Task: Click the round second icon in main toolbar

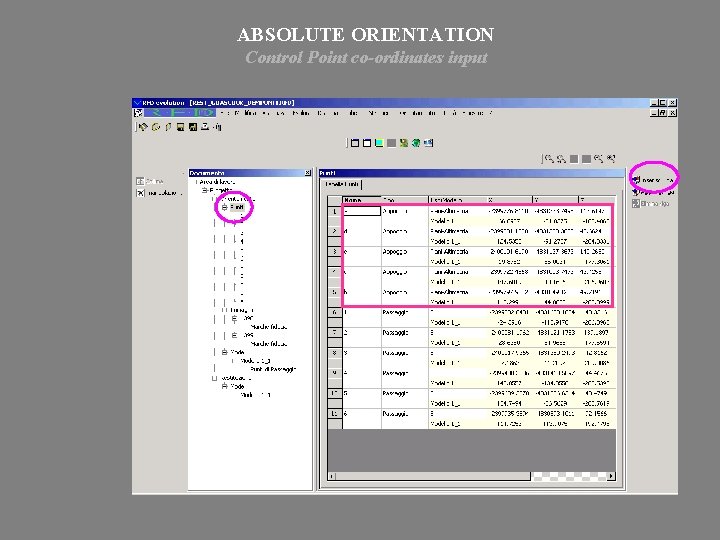Action: coord(156,127)
